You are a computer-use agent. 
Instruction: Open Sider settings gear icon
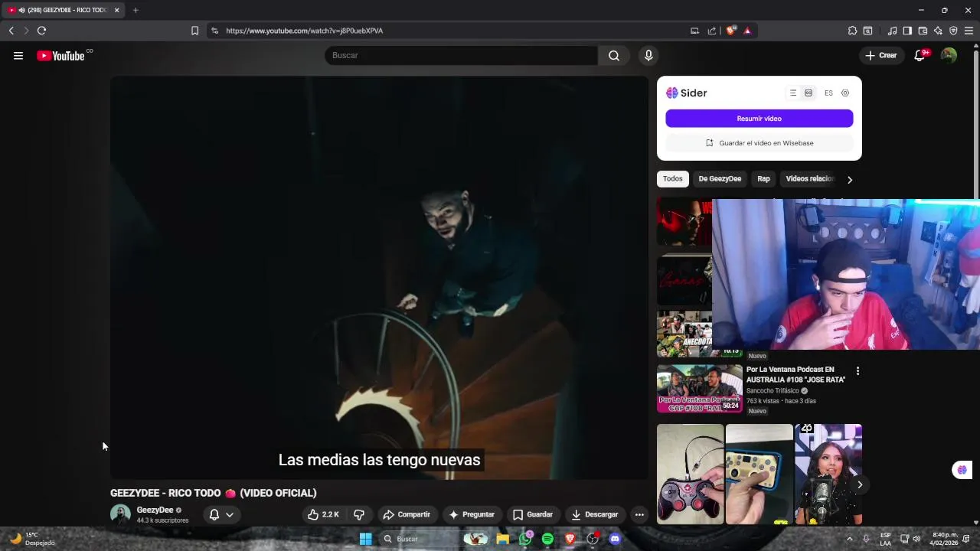(x=845, y=93)
